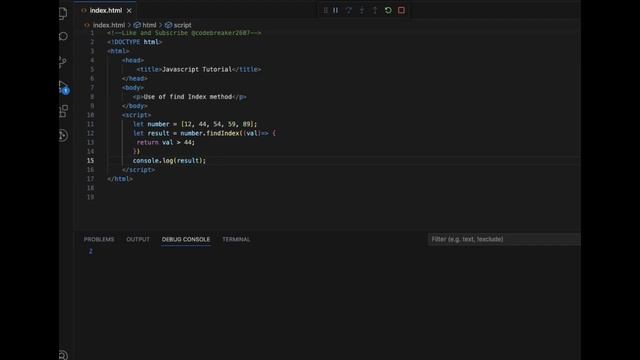Switch to the TERMINAL panel tab
The height and width of the screenshot is (360, 640).
click(x=236, y=239)
